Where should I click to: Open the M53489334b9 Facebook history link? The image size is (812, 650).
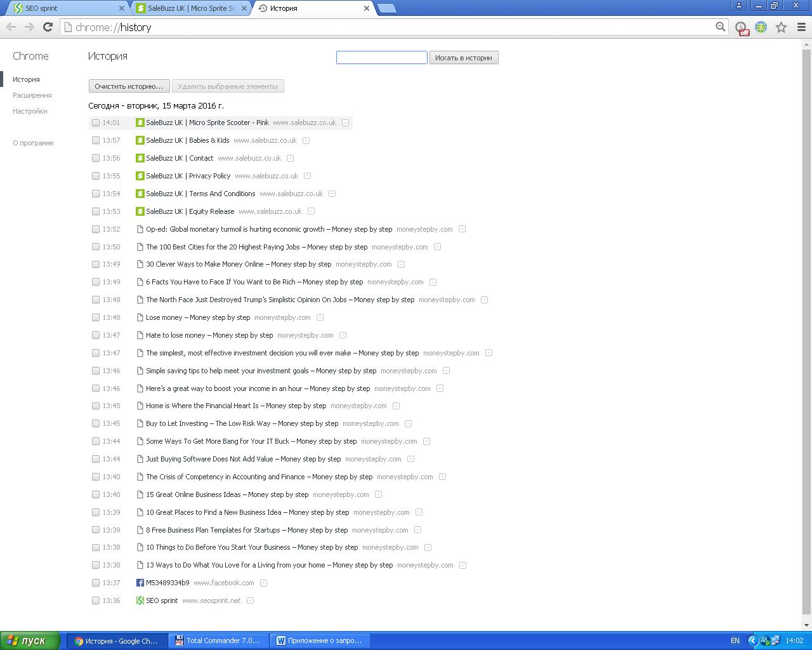(167, 583)
